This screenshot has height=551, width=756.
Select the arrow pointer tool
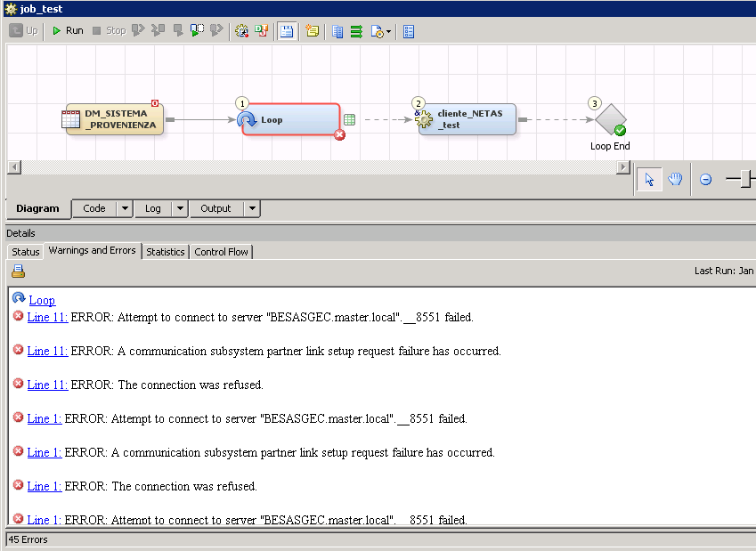point(649,179)
